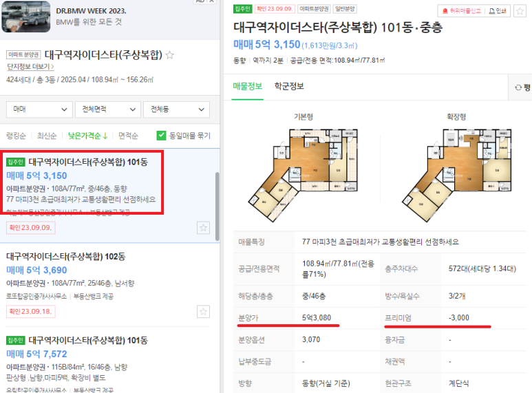Click the listing panel scrollbar
The image size is (532, 393).
pyautogui.click(x=217, y=206)
